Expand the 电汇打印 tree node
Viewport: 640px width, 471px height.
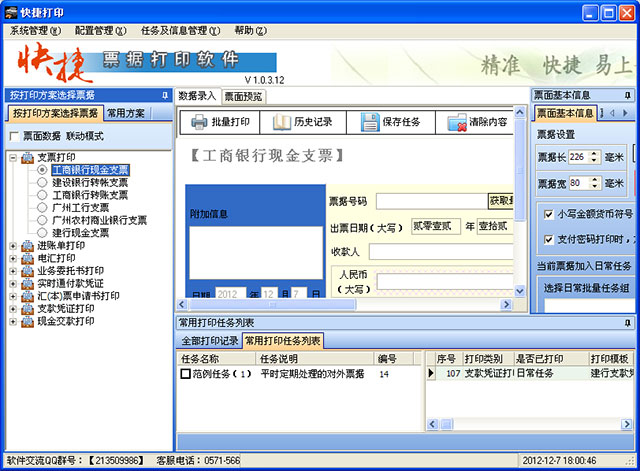[x=13, y=258]
